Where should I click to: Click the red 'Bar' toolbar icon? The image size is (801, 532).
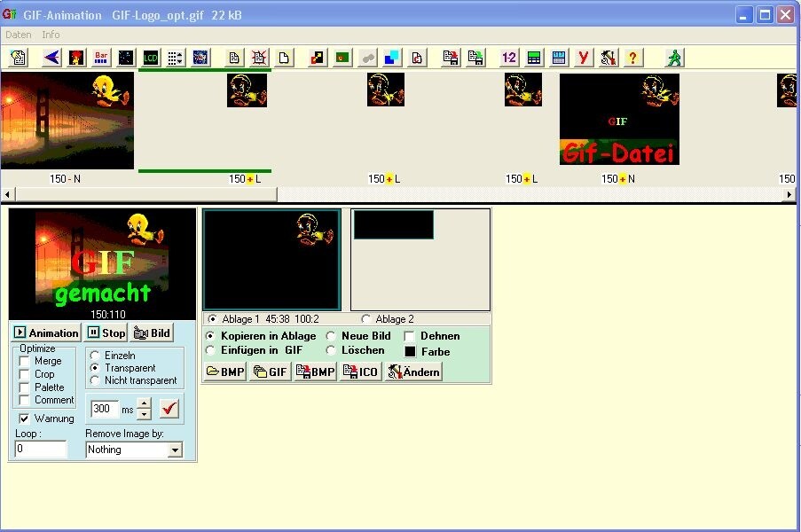click(x=101, y=58)
